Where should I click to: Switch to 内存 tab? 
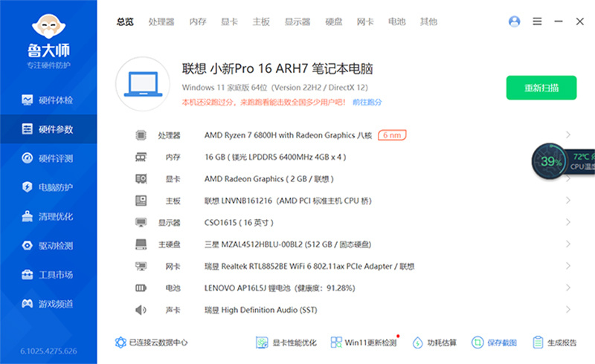(198, 22)
